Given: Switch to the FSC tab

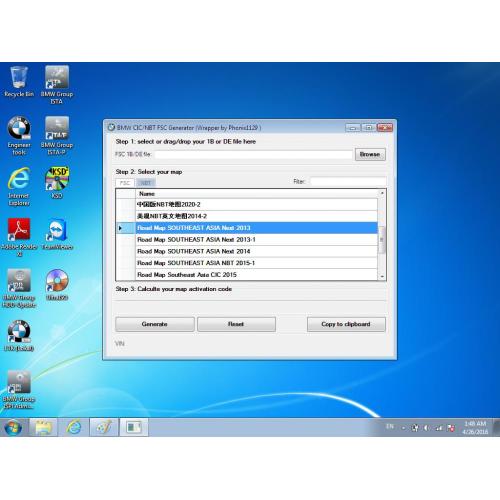Looking at the screenshot, I should coord(125,183).
